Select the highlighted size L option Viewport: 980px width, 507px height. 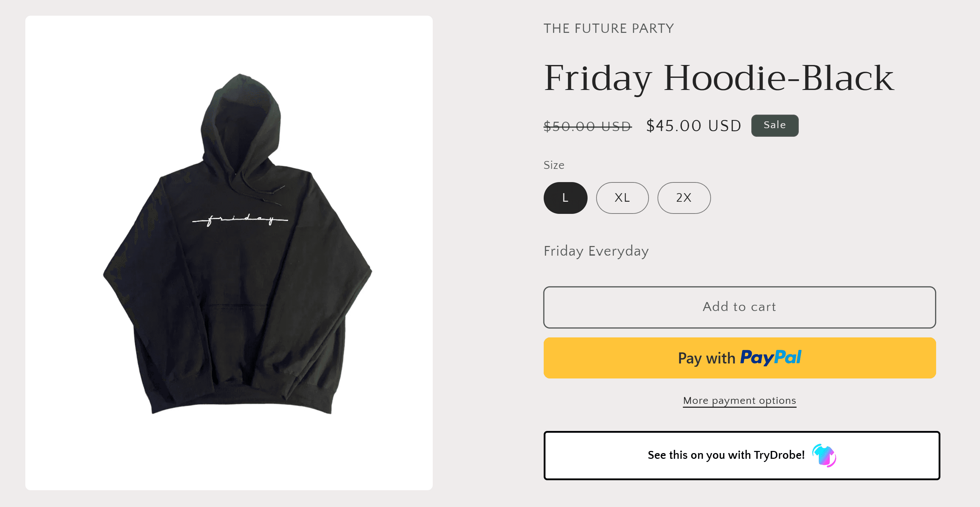565,197
